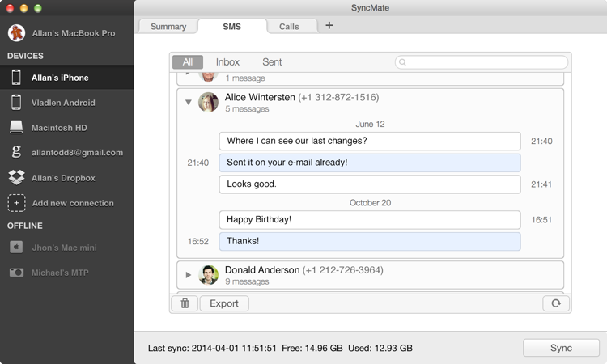Select allantodd8@gmail.com account
The image size is (607, 364).
click(x=67, y=152)
